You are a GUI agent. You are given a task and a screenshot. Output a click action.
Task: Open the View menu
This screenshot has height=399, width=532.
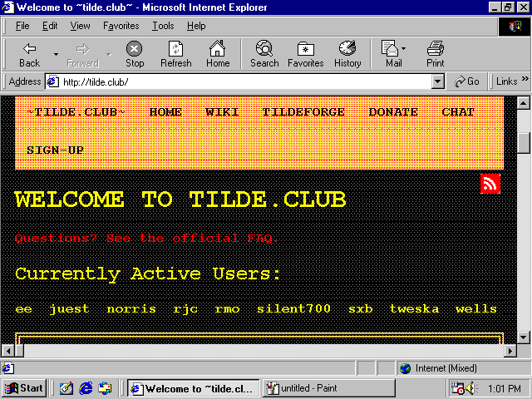(x=81, y=26)
